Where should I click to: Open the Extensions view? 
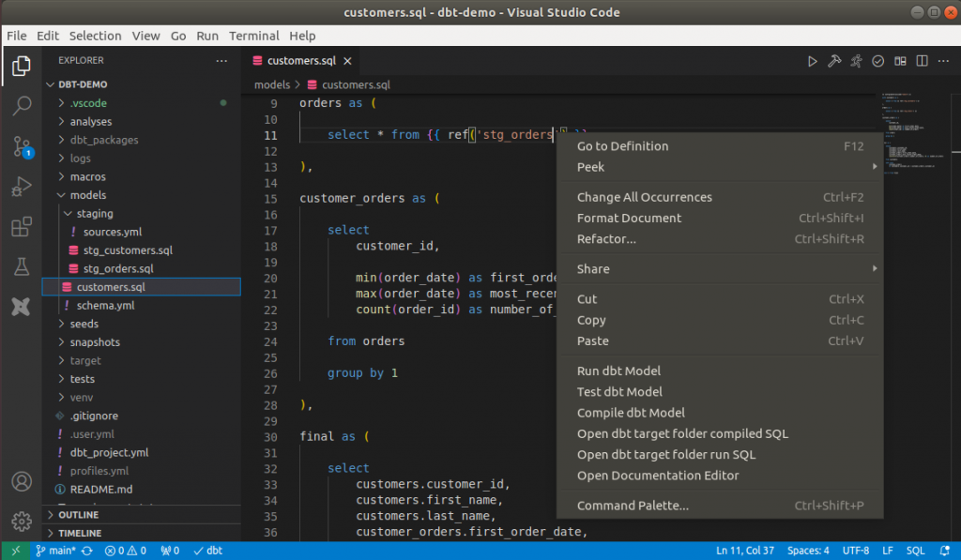tap(21, 227)
